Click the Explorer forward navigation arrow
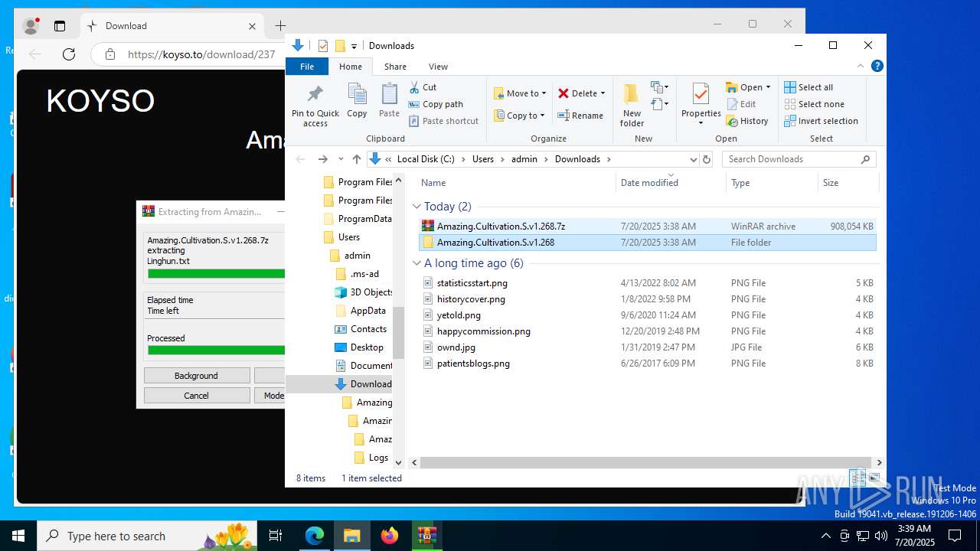 pos(322,159)
